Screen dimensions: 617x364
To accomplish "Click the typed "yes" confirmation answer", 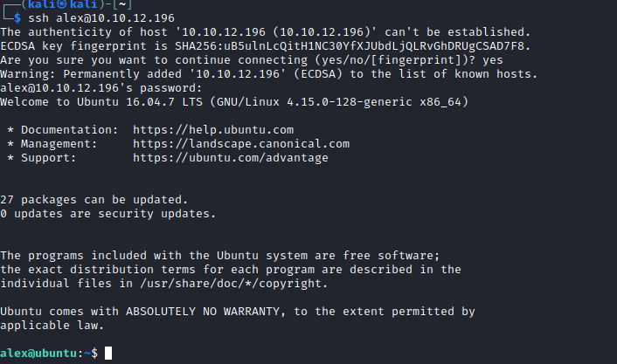I will (x=492, y=60).
